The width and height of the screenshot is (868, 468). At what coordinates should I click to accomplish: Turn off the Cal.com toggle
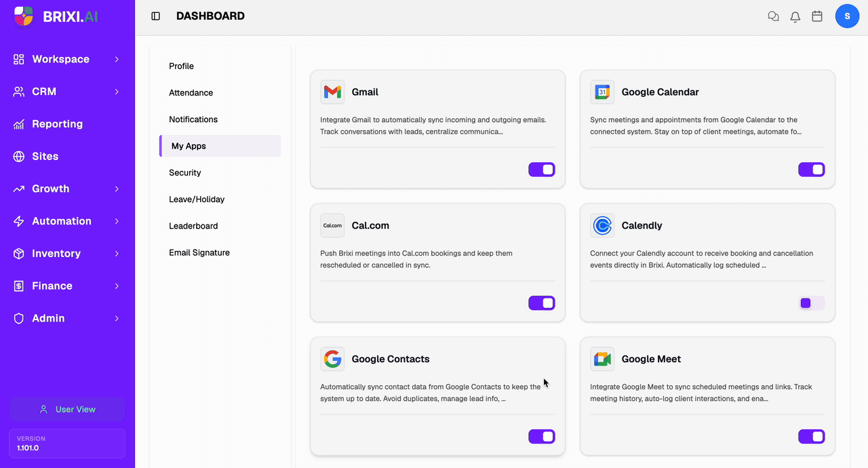coord(542,303)
